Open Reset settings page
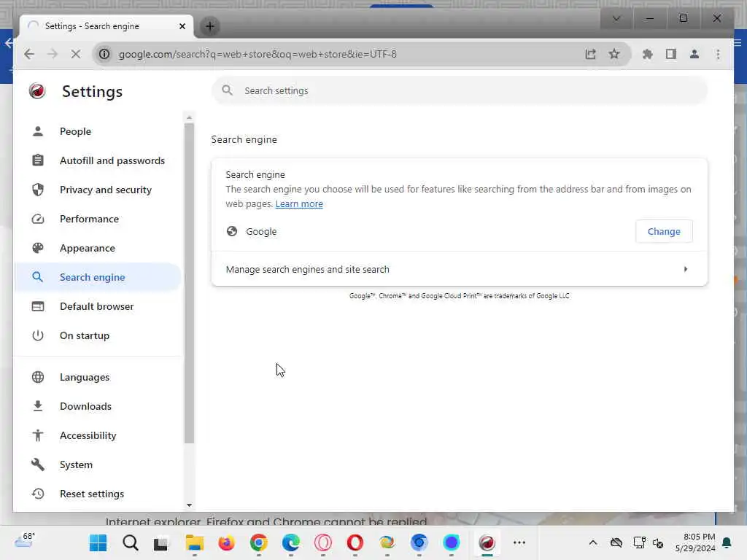747x560 pixels. point(98,494)
